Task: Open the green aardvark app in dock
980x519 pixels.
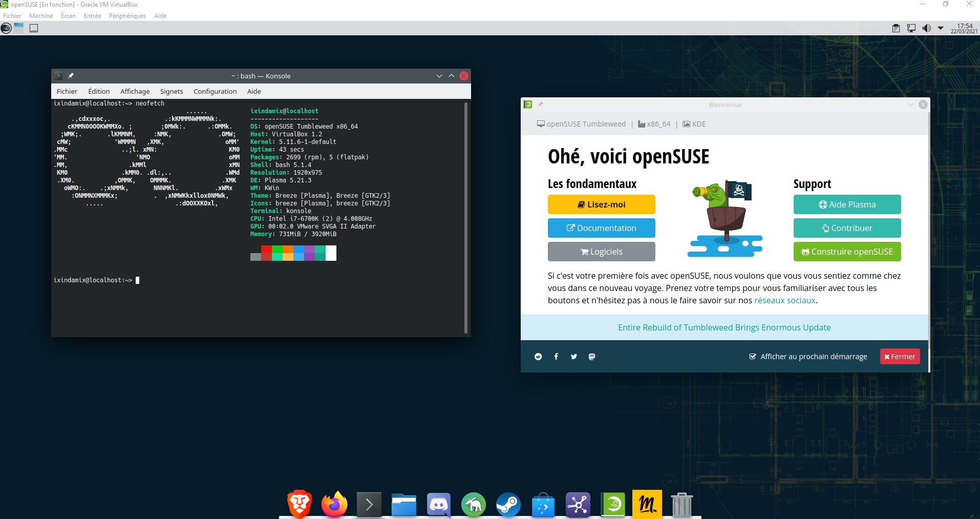Action: [474, 505]
